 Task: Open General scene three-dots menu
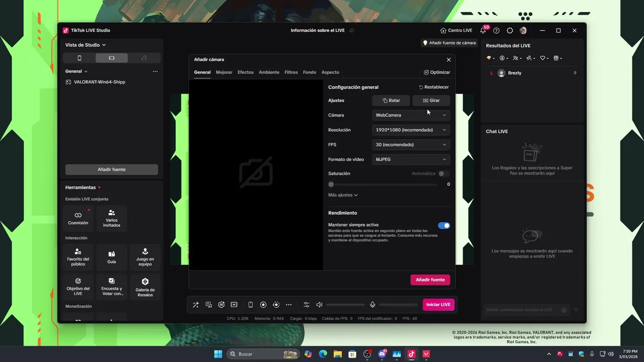click(x=155, y=71)
